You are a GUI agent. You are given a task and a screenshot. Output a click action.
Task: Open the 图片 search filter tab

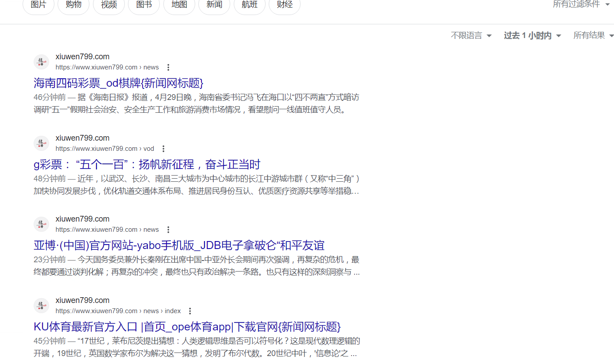(39, 5)
